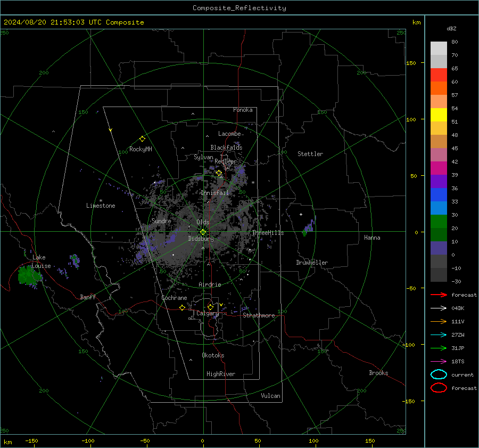Image resolution: width=479 pixels, height=448 pixels.
Task: Select the red 60-65 dBZ color swatch
Action: coord(439,75)
